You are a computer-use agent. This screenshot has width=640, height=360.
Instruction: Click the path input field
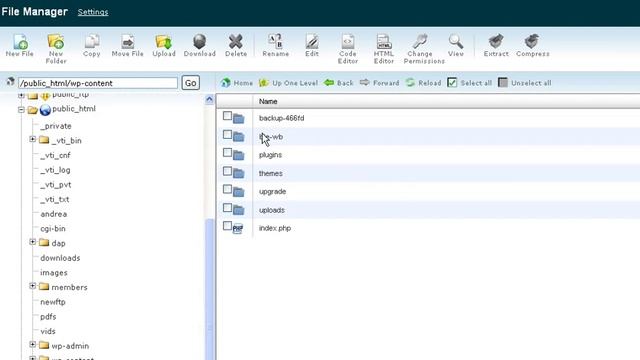point(98,83)
